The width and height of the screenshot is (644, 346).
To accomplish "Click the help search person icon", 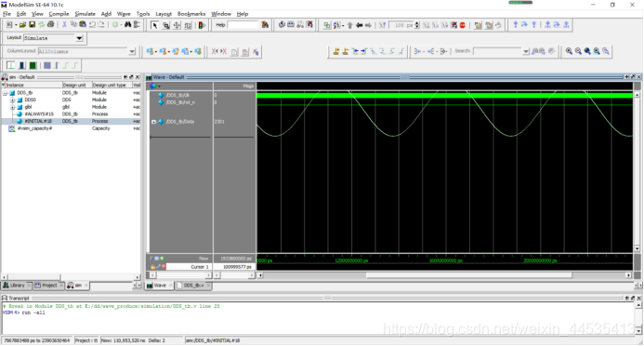I will click(265, 25).
